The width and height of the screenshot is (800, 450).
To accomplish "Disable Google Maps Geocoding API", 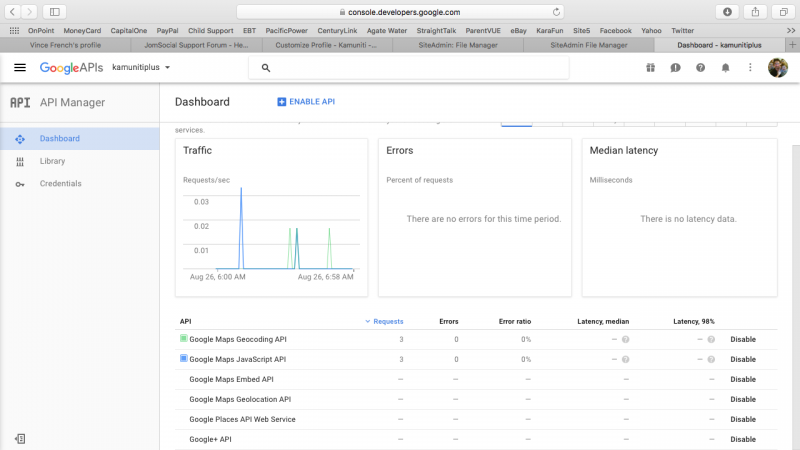I will 743,339.
